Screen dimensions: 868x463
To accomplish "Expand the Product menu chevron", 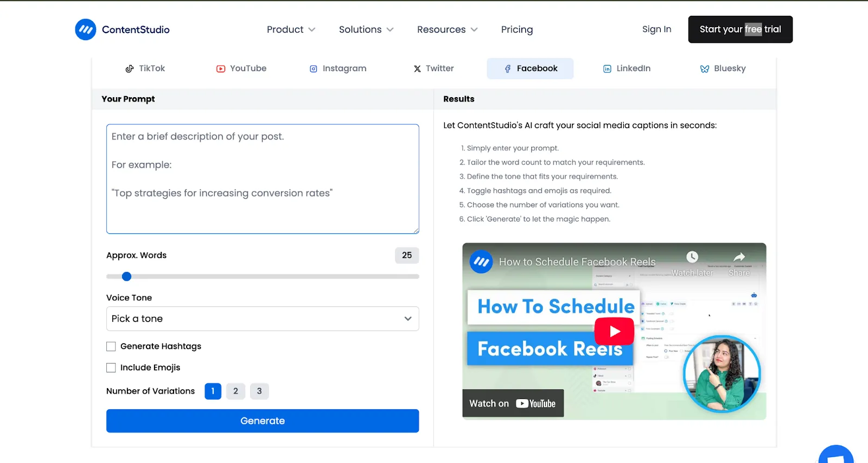I will click(x=312, y=30).
